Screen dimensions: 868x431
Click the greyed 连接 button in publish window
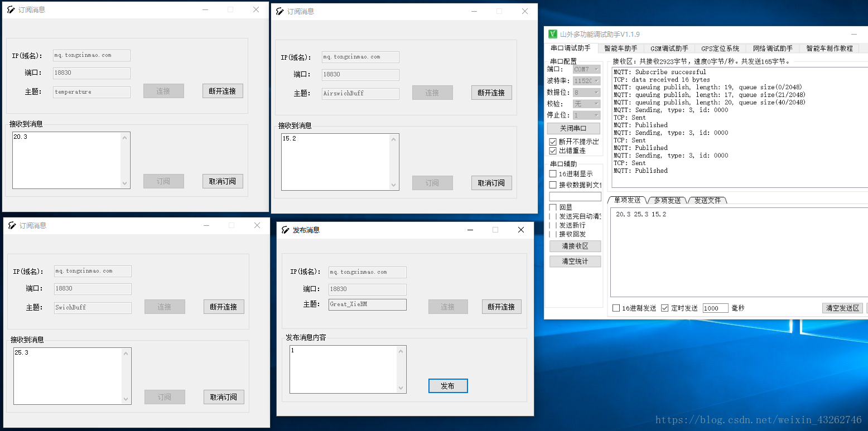[x=448, y=307]
